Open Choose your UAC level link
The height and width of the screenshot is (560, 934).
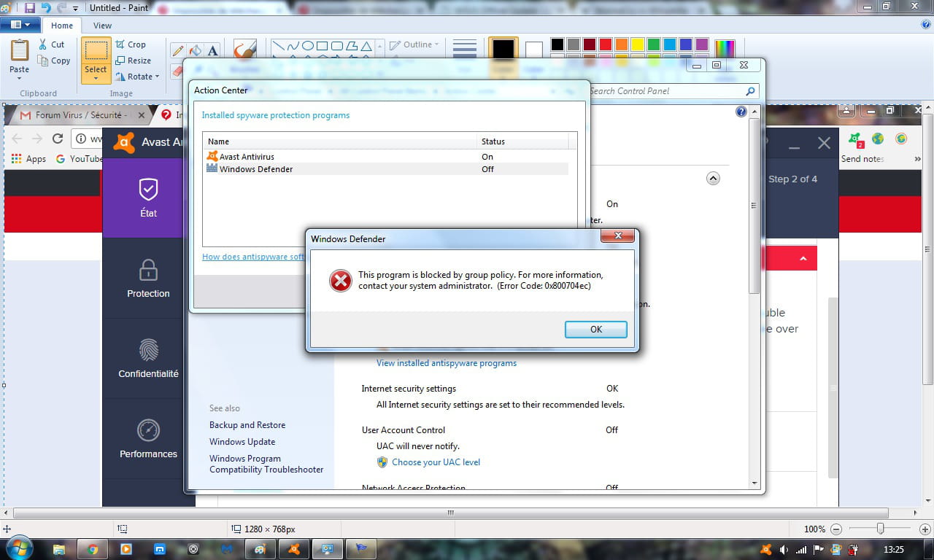(x=436, y=462)
